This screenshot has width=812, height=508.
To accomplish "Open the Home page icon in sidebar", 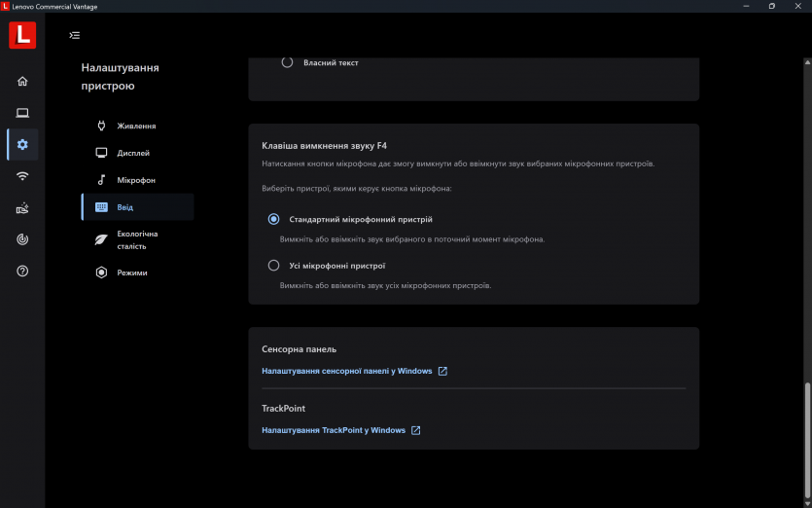I will click(22, 81).
